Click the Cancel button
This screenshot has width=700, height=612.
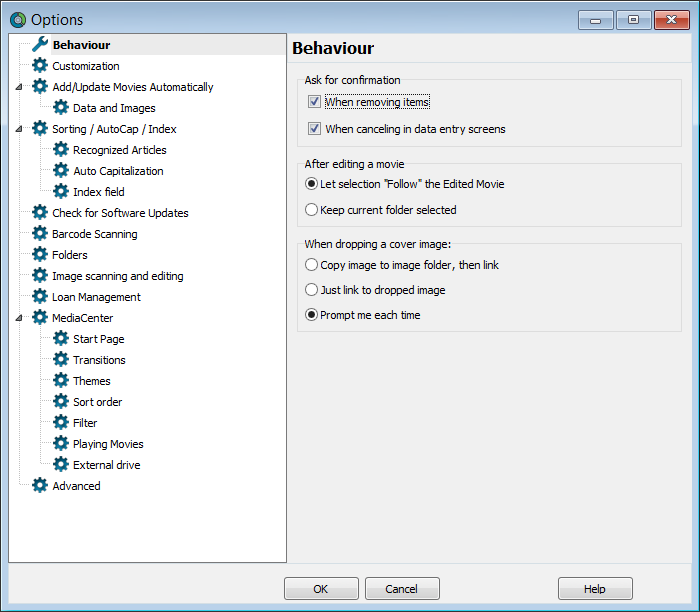coord(402,588)
